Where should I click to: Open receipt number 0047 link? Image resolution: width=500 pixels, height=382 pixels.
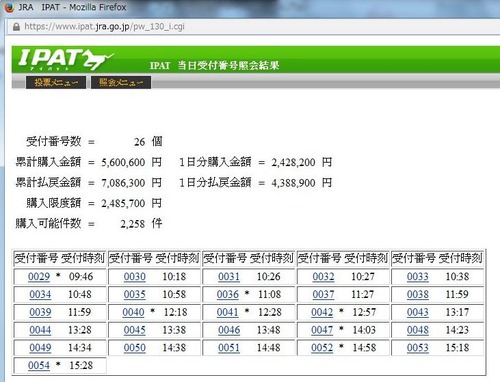point(322,330)
